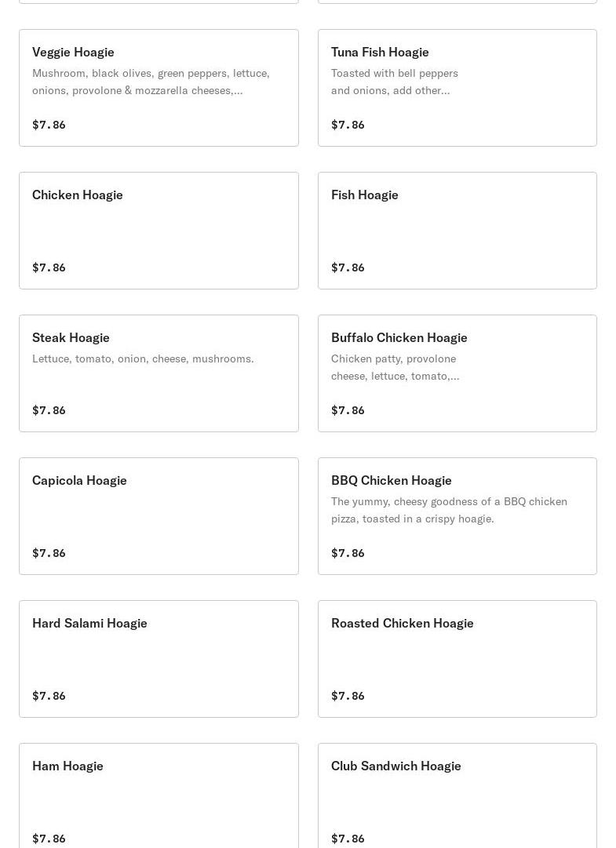Click the Steak Hoagie ingredients description

coord(143,358)
